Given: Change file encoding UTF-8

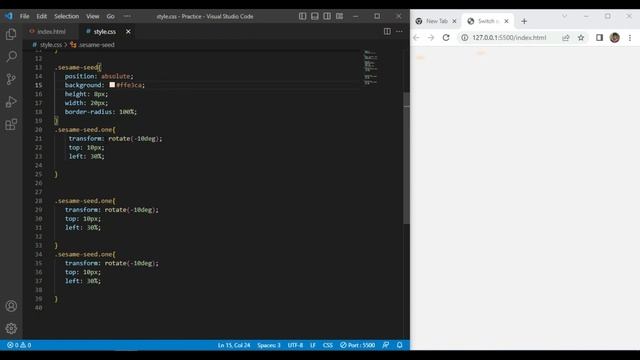Looking at the screenshot, I should click(x=295, y=345).
